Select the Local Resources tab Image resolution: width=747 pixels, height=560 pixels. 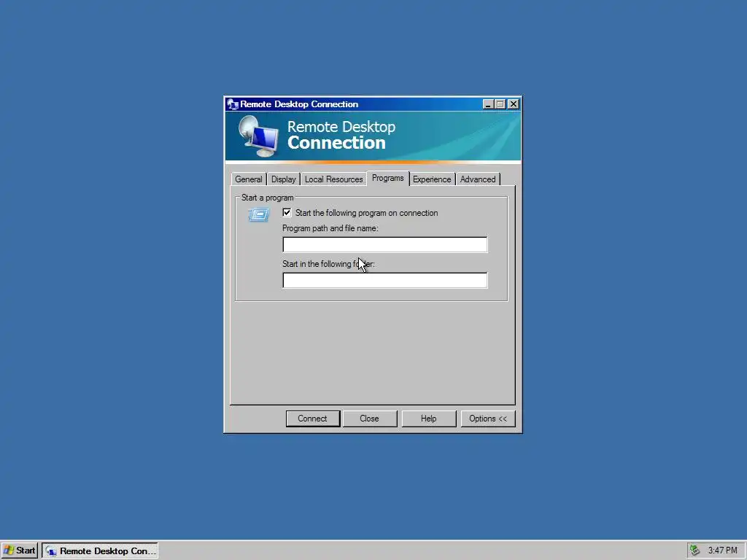click(333, 179)
